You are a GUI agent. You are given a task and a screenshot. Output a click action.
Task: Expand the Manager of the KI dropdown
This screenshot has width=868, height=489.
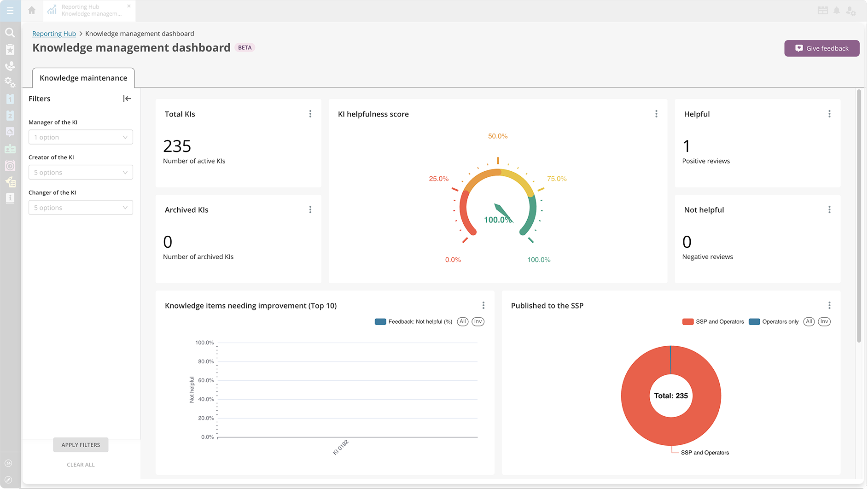click(81, 137)
